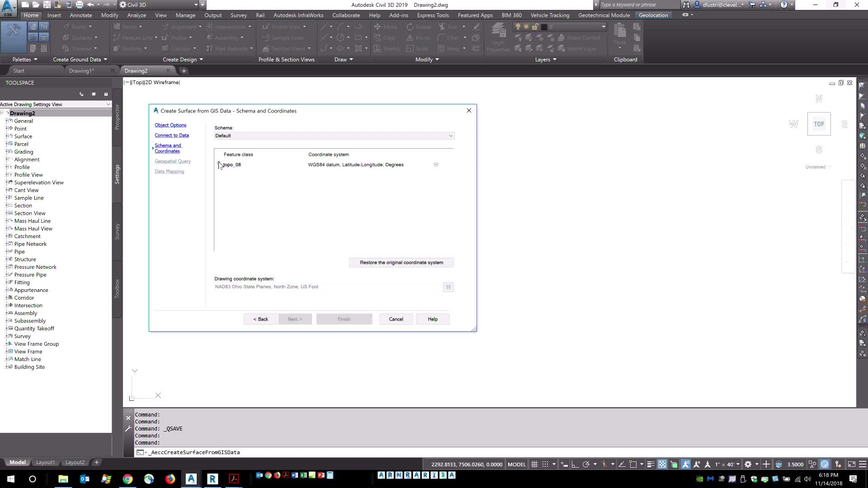Toggle grid display in the status bar

[534, 464]
